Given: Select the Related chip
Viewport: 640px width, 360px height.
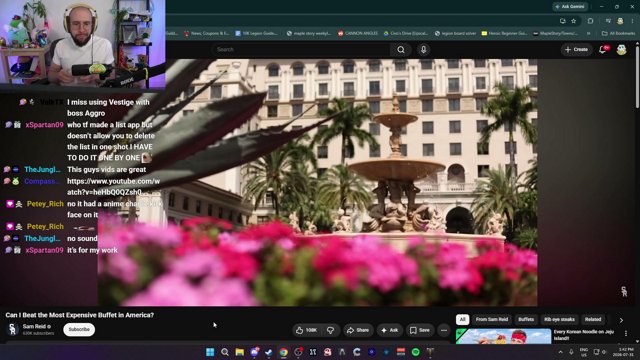Looking at the screenshot, I should pos(593,320).
